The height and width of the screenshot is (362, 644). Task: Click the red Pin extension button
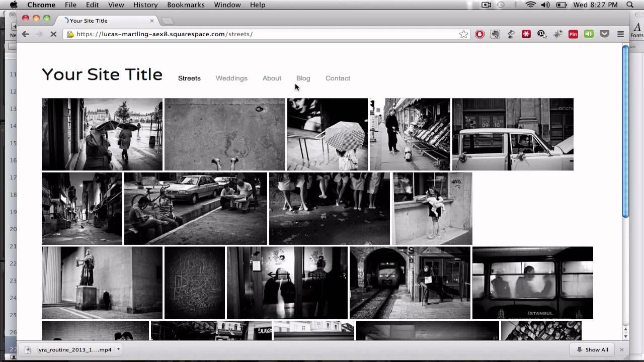pyautogui.click(x=573, y=34)
